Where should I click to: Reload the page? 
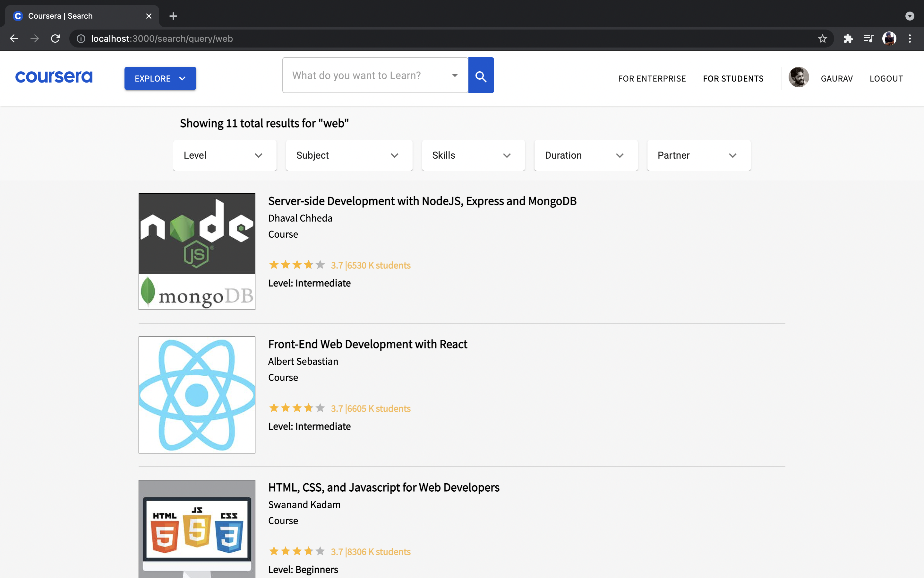pyautogui.click(x=56, y=39)
